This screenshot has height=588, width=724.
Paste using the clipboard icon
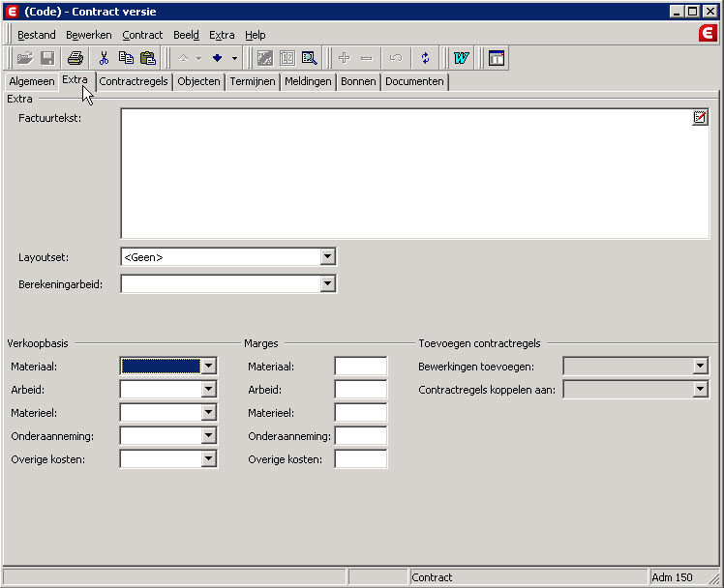tap(148, 58)
